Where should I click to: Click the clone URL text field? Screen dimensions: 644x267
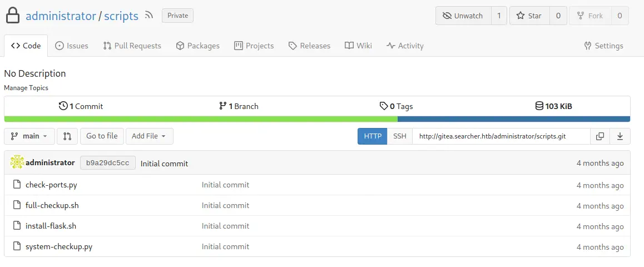click(501, 136)
